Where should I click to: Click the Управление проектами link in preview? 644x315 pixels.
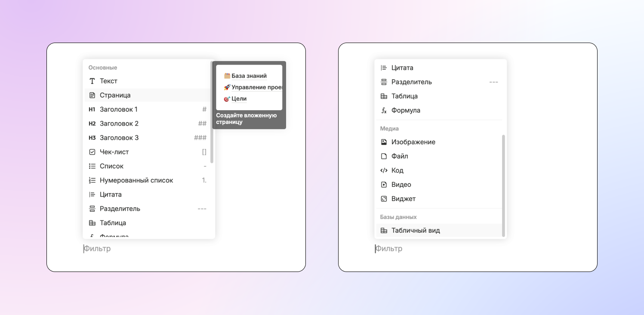(256, 87)
